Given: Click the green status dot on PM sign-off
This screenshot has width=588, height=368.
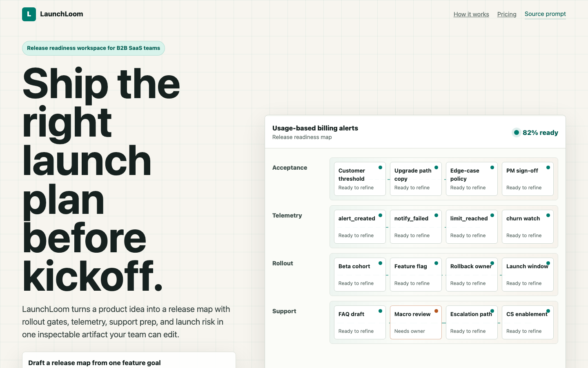Looking at the screenshot, I should point(548,168).
